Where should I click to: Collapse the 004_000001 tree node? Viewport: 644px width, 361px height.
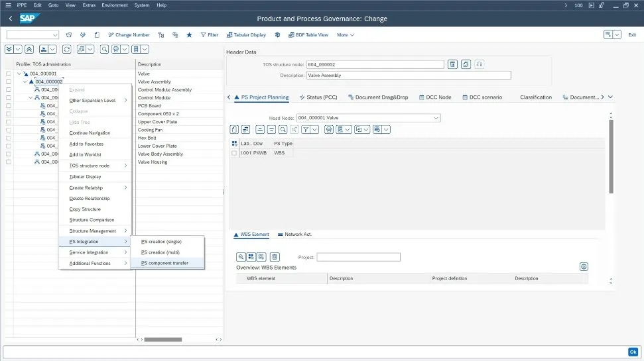click(19, 74)
